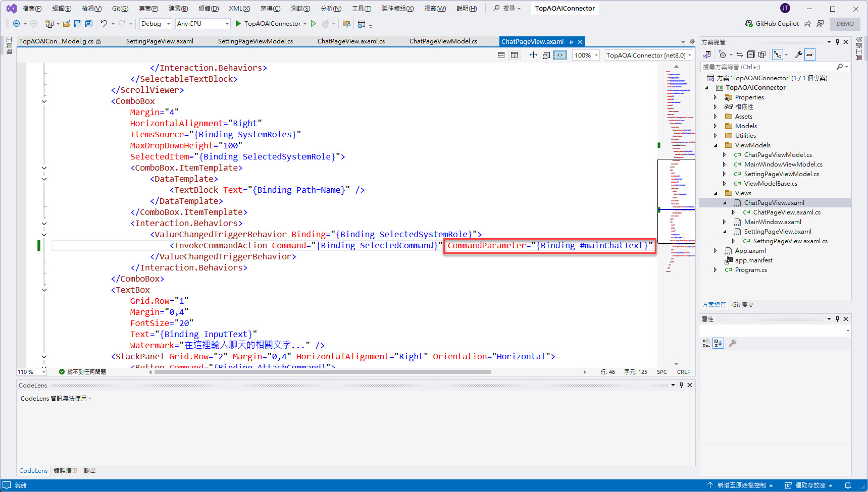Click the JT account avatar
Viewport: 868px width, 492px height.
coord(785,8)
